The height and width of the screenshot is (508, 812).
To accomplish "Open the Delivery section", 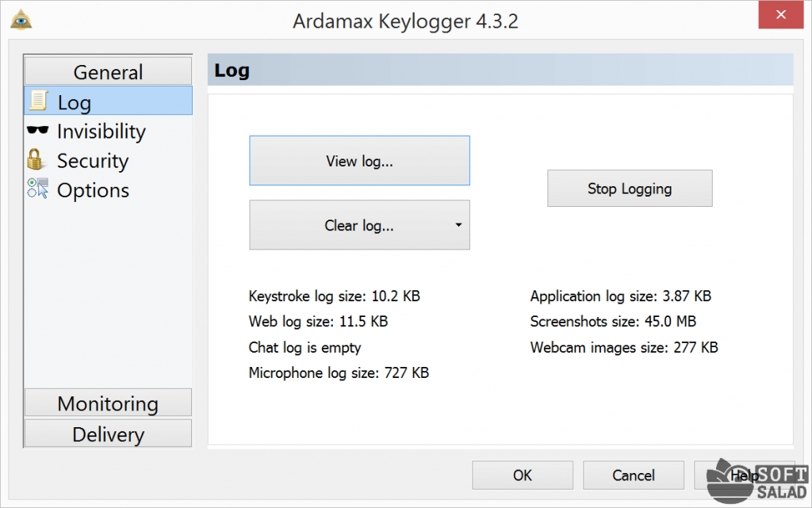I will [x=108, y=434].
